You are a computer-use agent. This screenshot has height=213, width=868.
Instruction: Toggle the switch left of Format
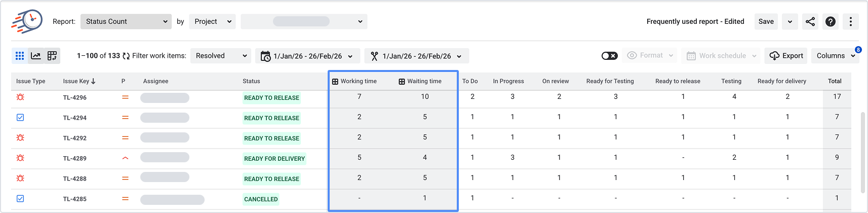click(x=610, y=56)
